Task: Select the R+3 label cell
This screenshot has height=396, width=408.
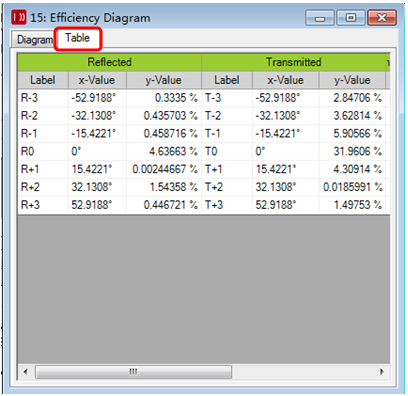Action: (43, 205)
